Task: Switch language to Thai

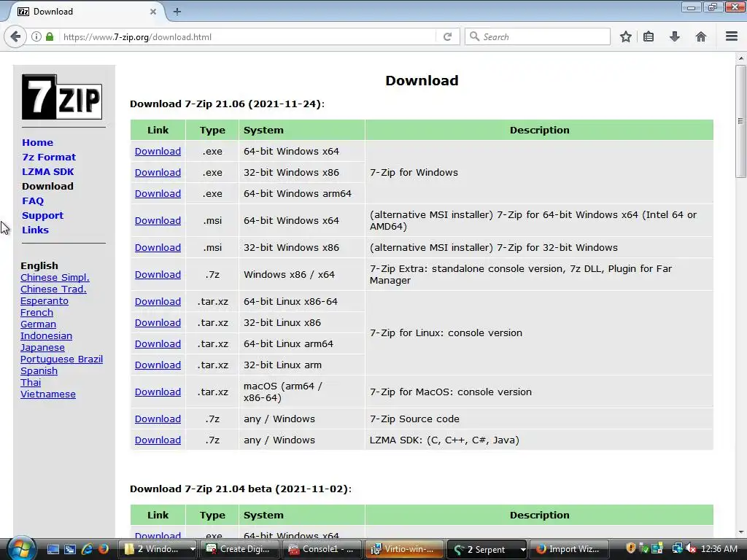Action: [31, 382]
